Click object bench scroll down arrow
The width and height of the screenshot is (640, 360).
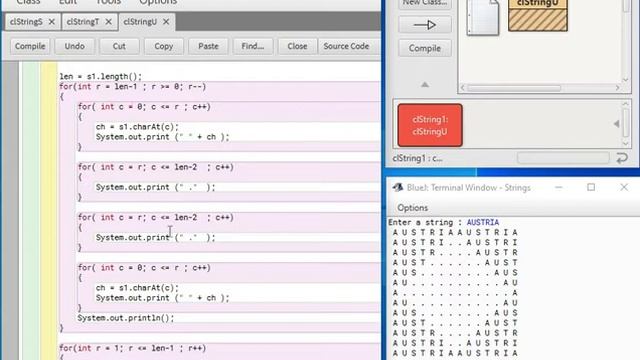pyautogui.click(x=626, y=143)
